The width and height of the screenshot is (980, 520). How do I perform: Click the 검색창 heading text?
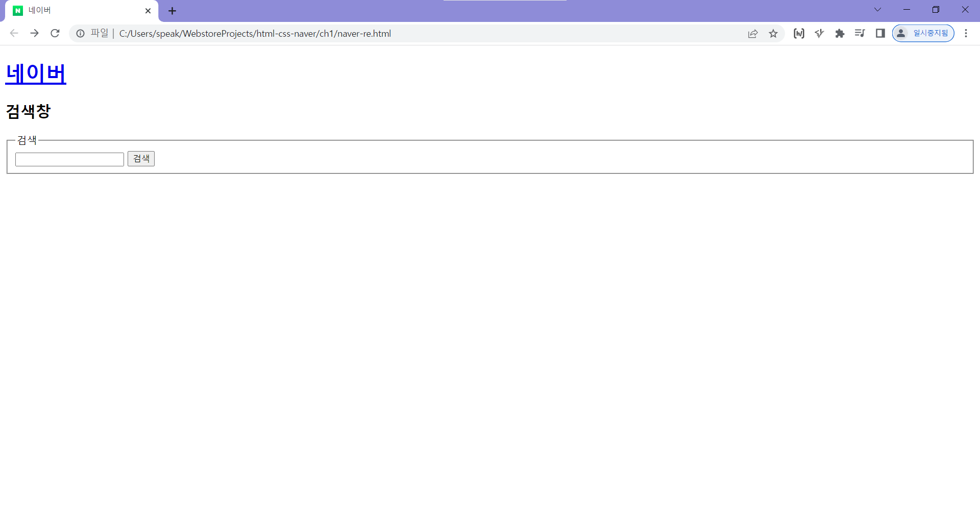pos(28,111)
